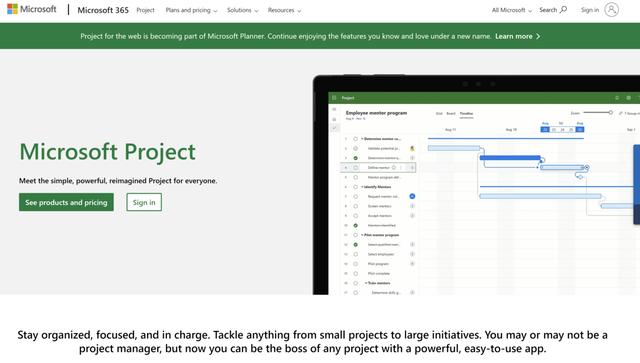Click the Search magnifier icon
Screen dimensions: 640x363
563,9
